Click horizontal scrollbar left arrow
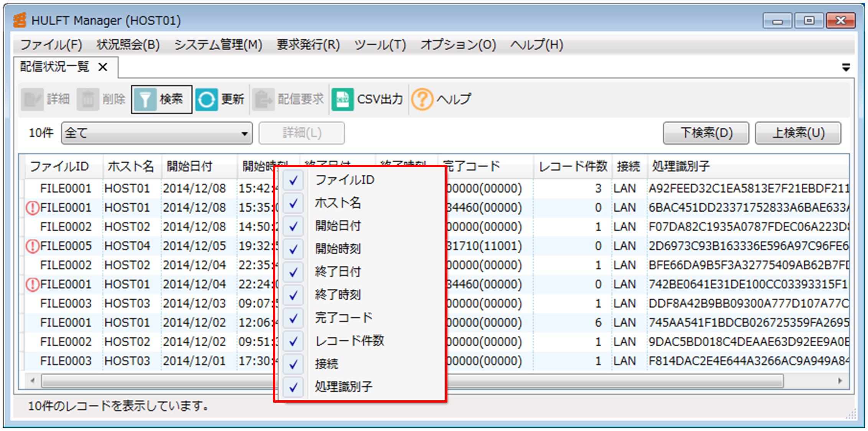The image size is (868, 431). 33,381
